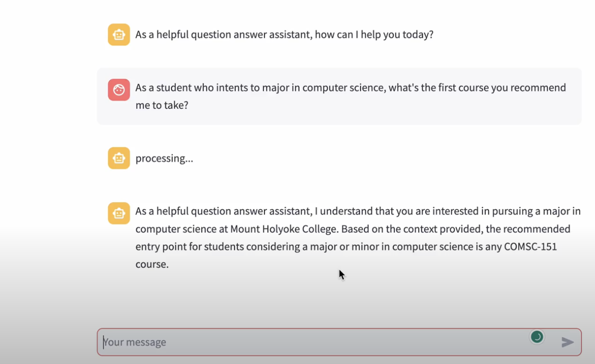Viewport: 595px width, 364px height.
Task: Send the message with the arrow icon
Action: click(x=567, y=342)
